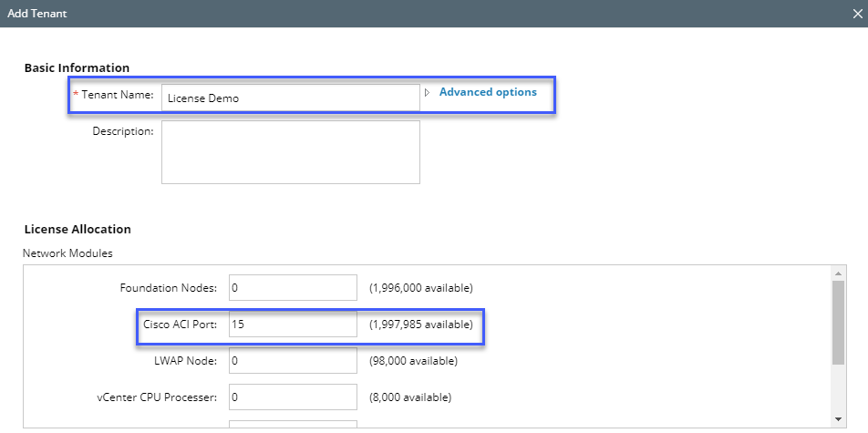868x433 pixels.
Task: Focus the Description text area
Action: click(290, 152)
